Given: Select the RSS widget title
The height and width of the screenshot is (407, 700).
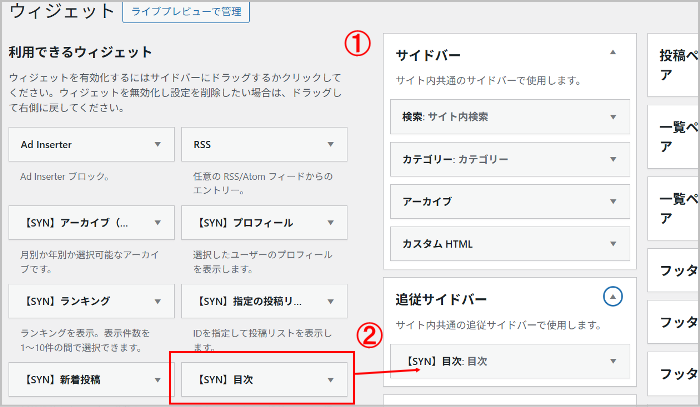Looking at the screenshot, I should click(202, 145).
